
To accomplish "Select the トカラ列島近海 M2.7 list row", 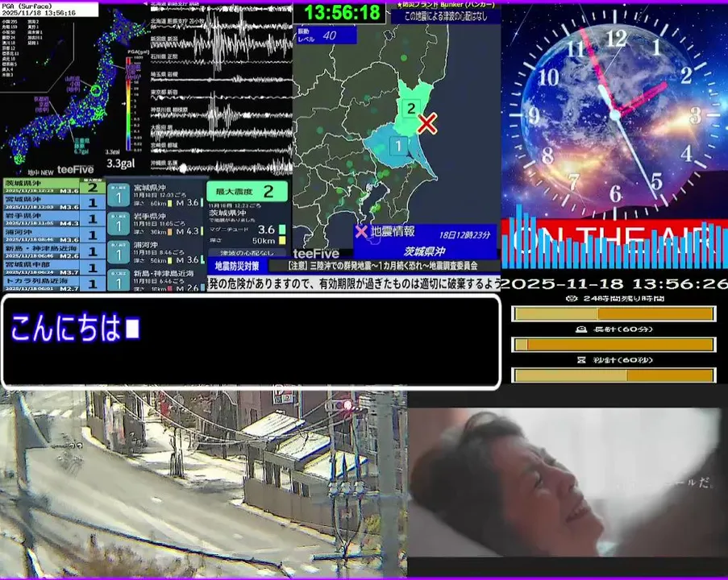I will point(54,284).
